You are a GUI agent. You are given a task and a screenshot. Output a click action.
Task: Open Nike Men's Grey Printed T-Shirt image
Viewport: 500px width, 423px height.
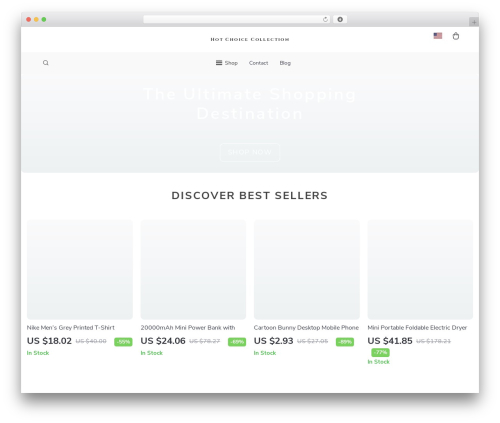tap(80, 269)
